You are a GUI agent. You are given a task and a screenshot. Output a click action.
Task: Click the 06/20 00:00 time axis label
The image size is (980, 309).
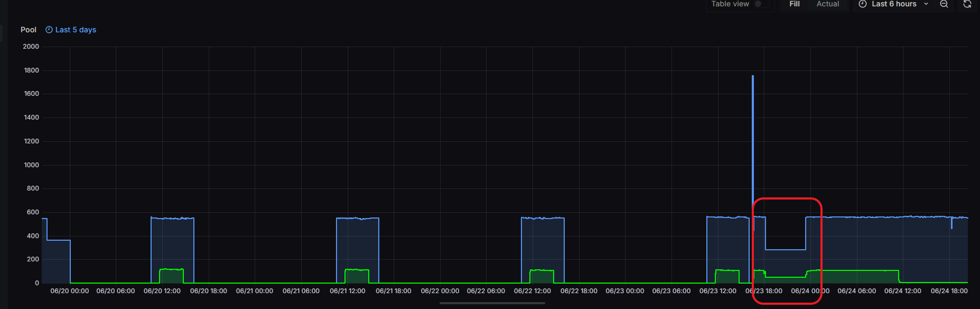tap(70, 291)
